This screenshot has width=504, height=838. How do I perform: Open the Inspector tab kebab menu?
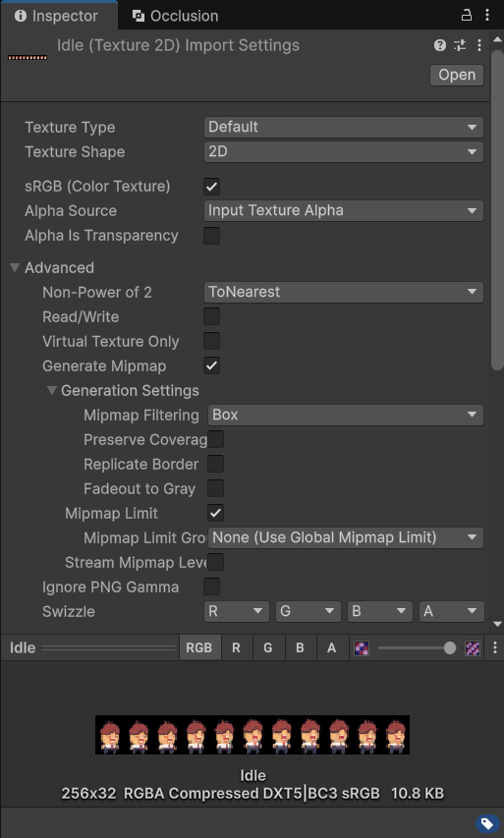click(x=487, y=16)
